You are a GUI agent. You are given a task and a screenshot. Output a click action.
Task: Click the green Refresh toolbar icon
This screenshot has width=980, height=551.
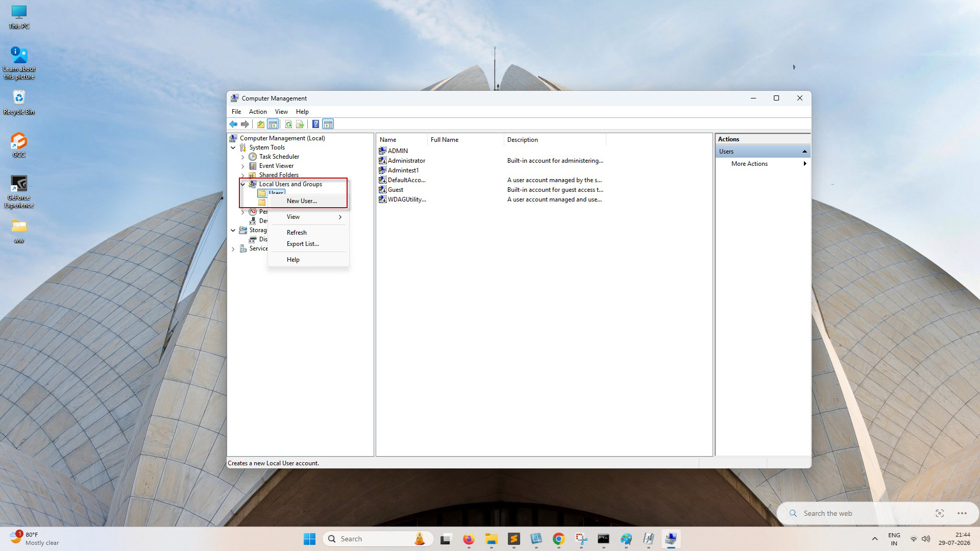[288, 124]
